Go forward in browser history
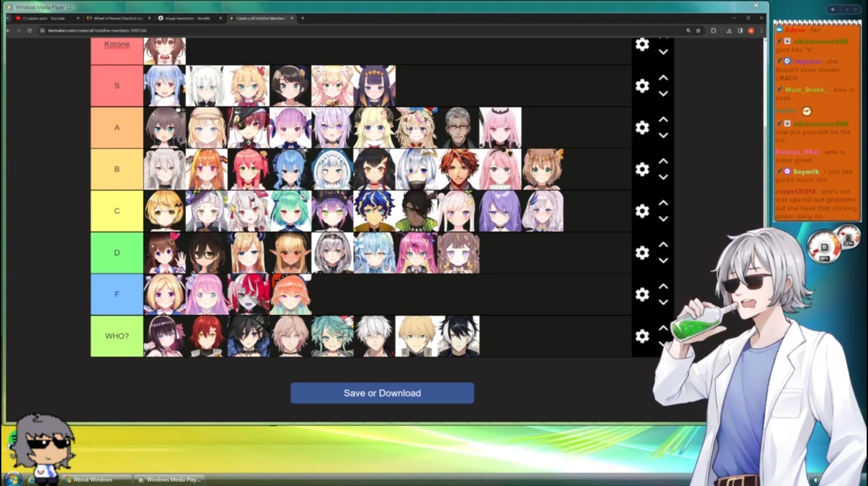Screen dimensions: 868x486 point(18,31)
